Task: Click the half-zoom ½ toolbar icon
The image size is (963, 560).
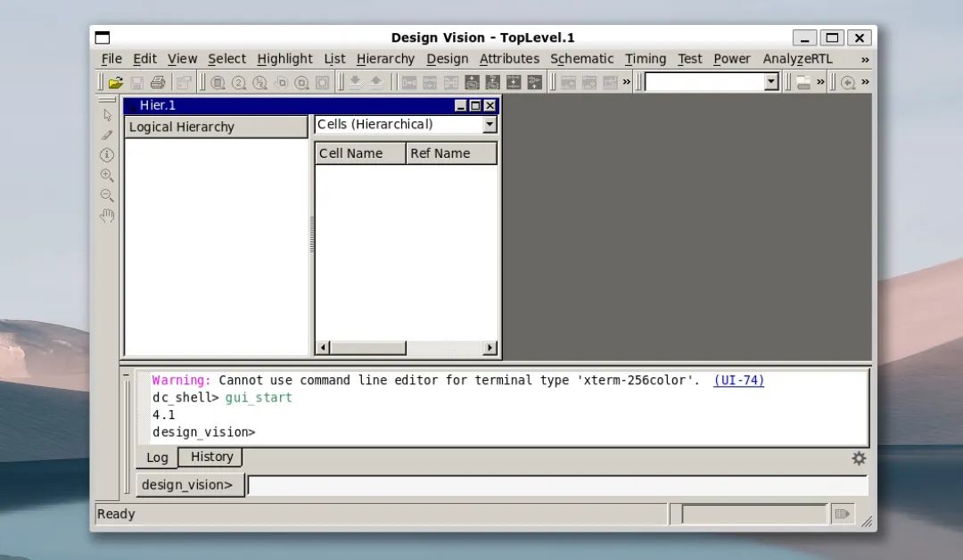Action: click(259, 82)
